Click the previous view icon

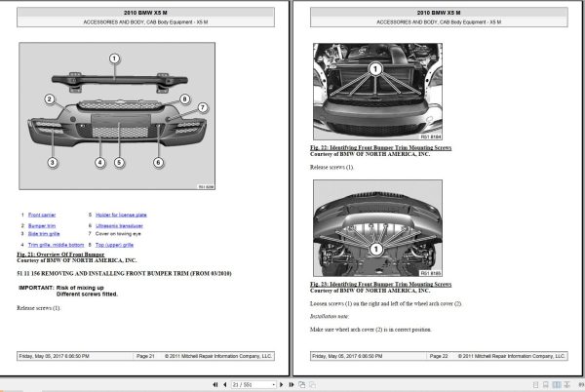(x=302, y=384)
